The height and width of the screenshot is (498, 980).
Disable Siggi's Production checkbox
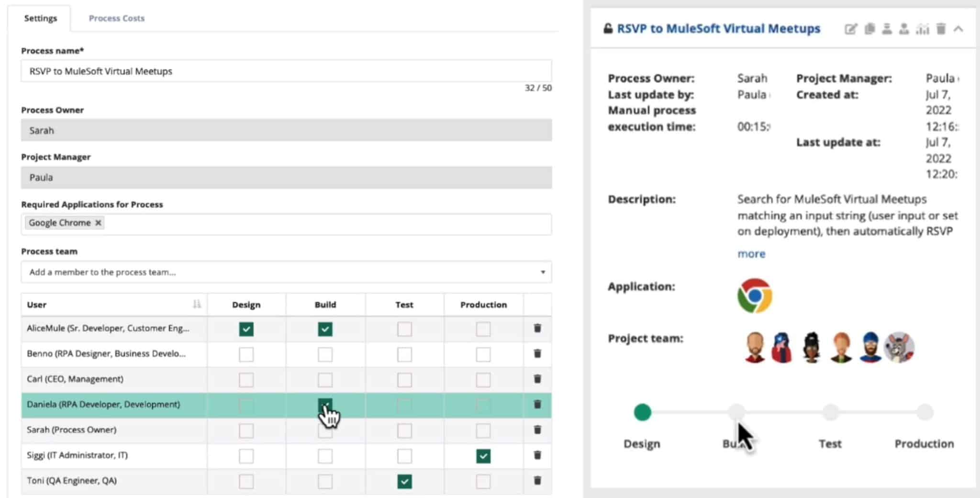(483, 456)
